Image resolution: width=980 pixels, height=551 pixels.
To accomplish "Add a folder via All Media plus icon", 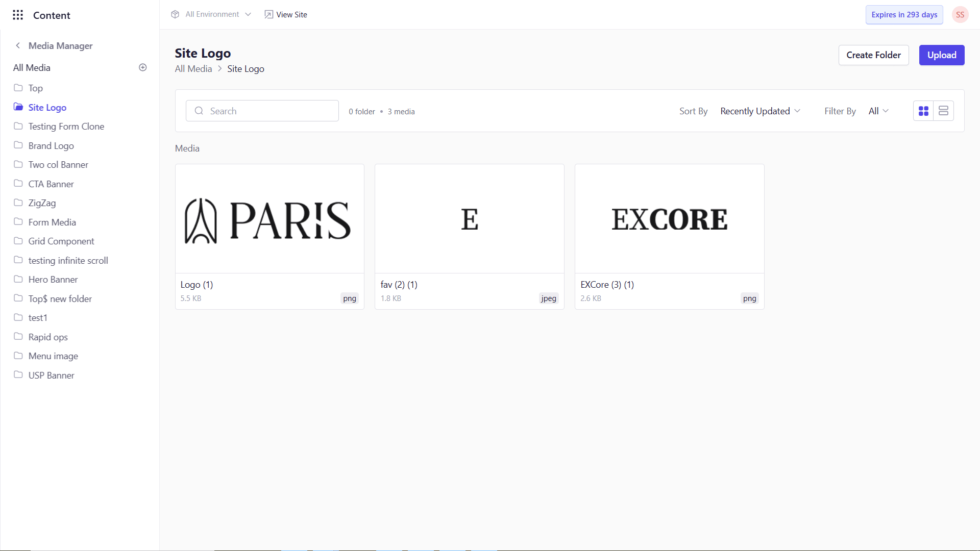I will click(x=143, y=67).
